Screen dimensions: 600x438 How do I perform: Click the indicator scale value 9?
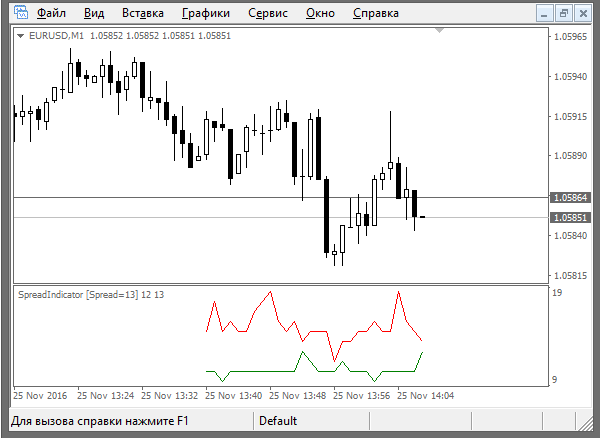(x=554, y=380)
